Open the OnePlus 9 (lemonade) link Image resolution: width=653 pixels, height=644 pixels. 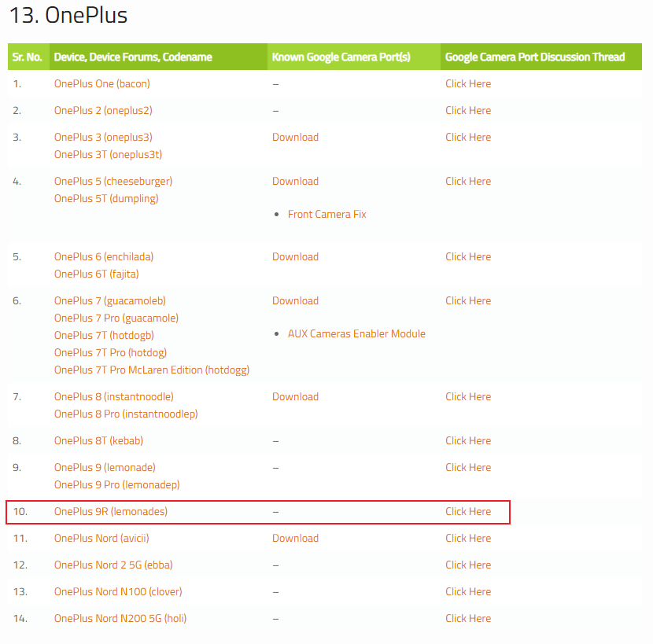tap(105, 468)
